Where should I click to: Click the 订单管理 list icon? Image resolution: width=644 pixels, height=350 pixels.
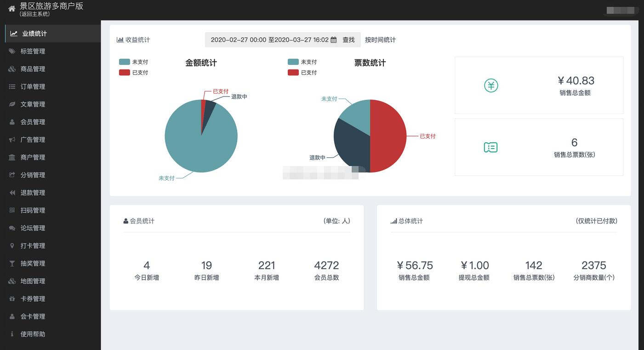pyautogui.click(x=12, y=86)
